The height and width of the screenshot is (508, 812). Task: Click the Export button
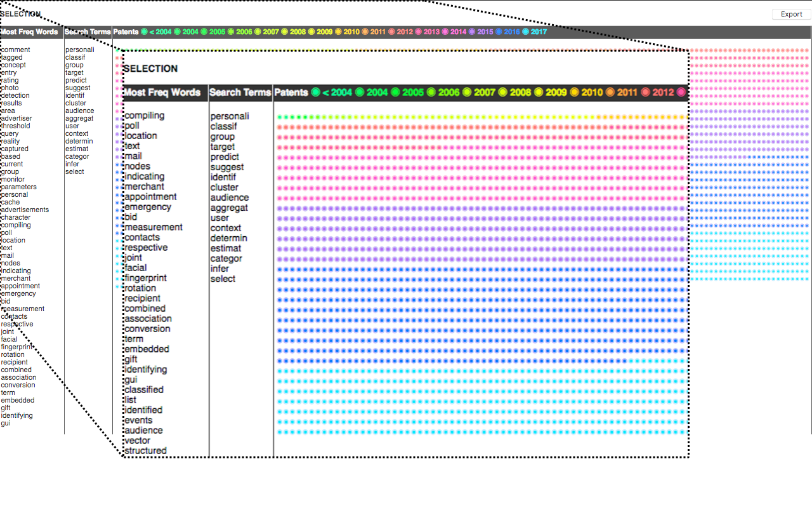pos(791,14)
